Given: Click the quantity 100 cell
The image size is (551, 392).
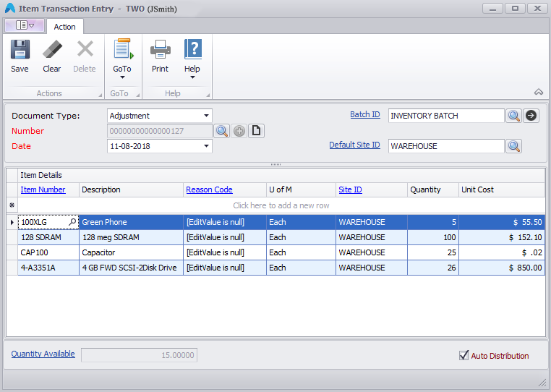Looking at the screenshot, I should [433, 237].
